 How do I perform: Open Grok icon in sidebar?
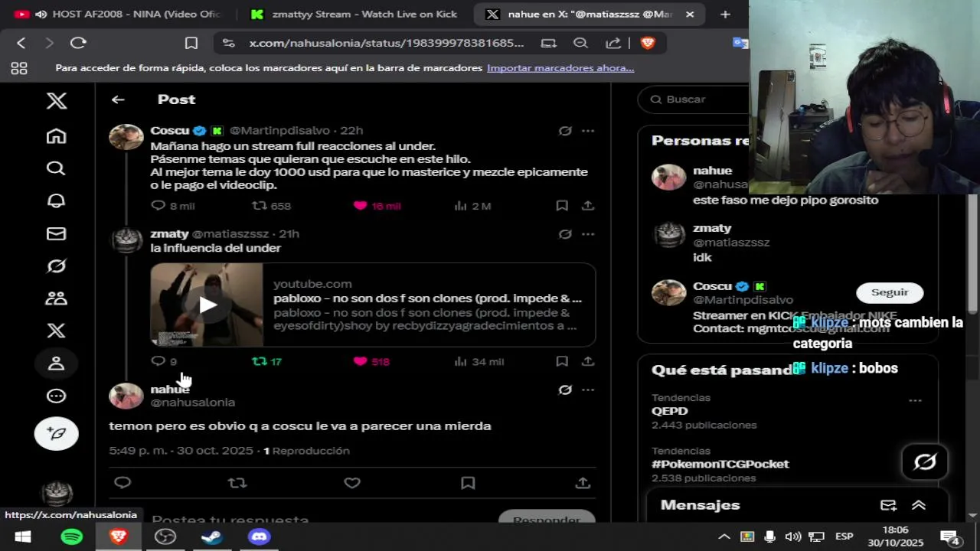56,266
